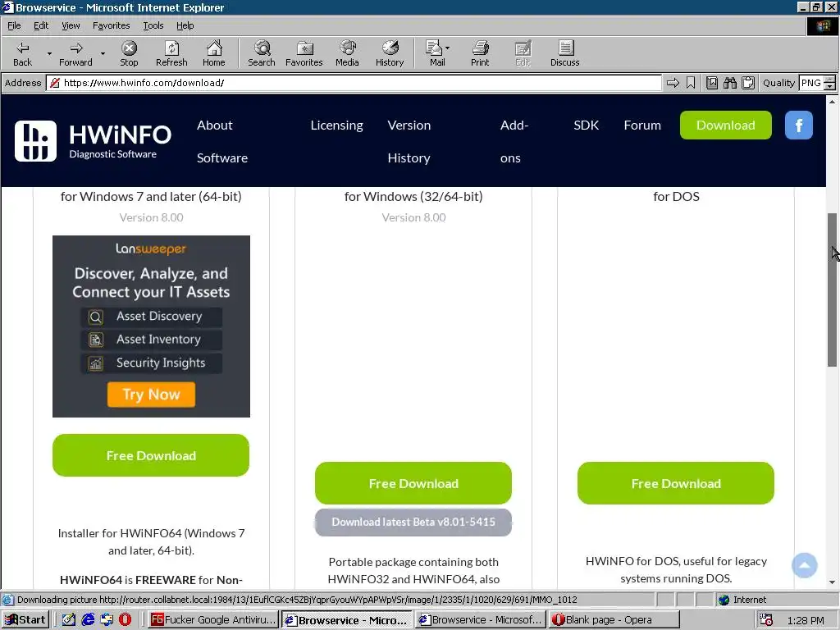Click the address bar URL field

click(x=354, y=83)
